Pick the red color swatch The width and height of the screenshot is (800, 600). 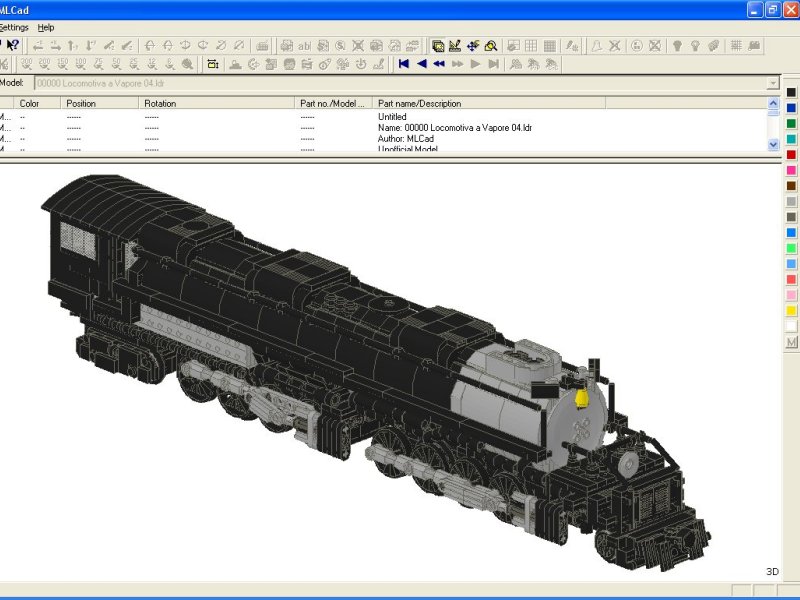click(791, 155)
